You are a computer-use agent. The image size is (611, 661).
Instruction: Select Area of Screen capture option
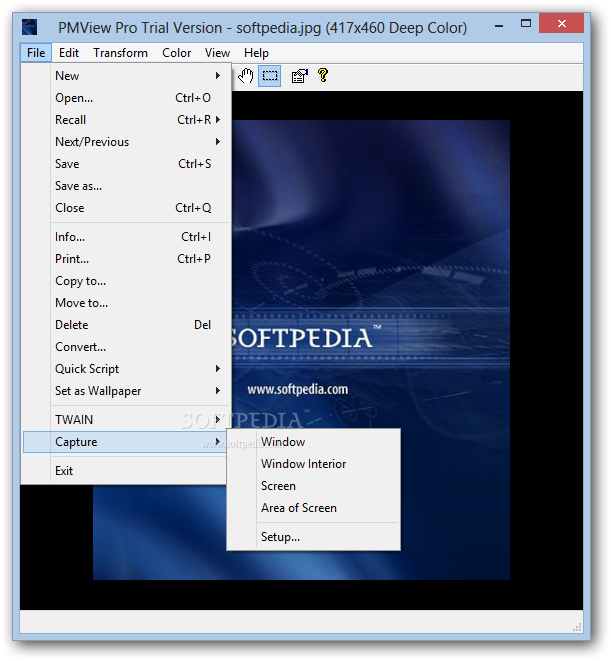pyautogui.click(x=314, y=508)
